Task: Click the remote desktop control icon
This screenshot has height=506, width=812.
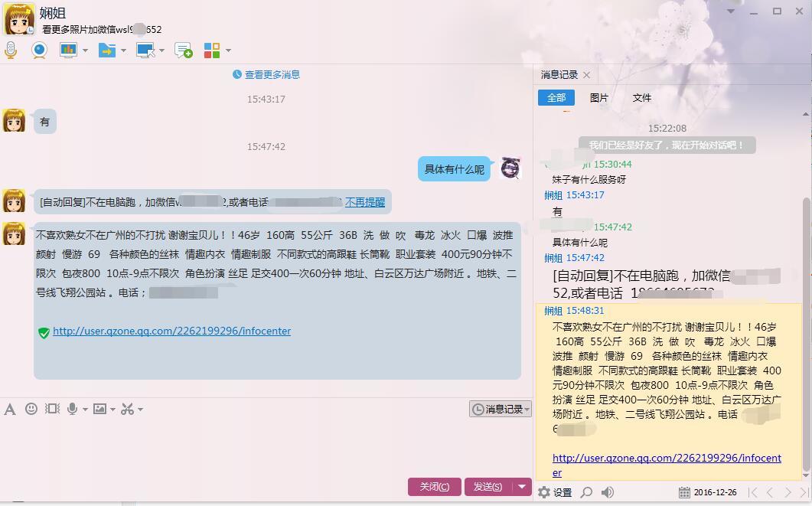Action: [145, 51]
